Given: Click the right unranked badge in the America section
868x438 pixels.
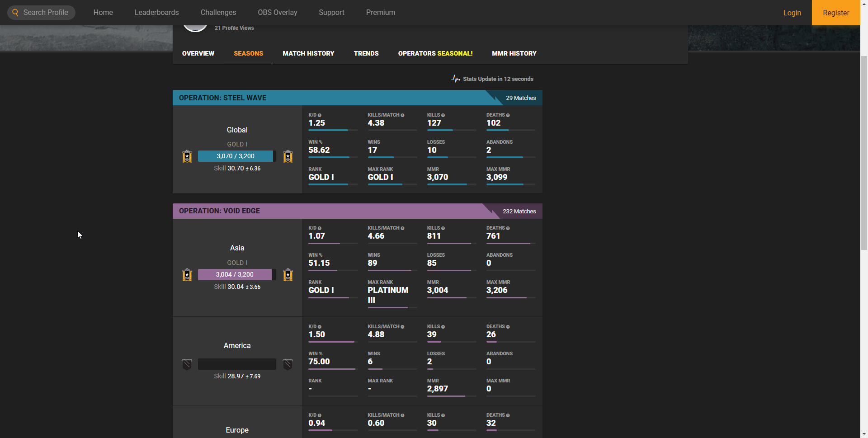Looking at the screenshot, I should point(288,364).
